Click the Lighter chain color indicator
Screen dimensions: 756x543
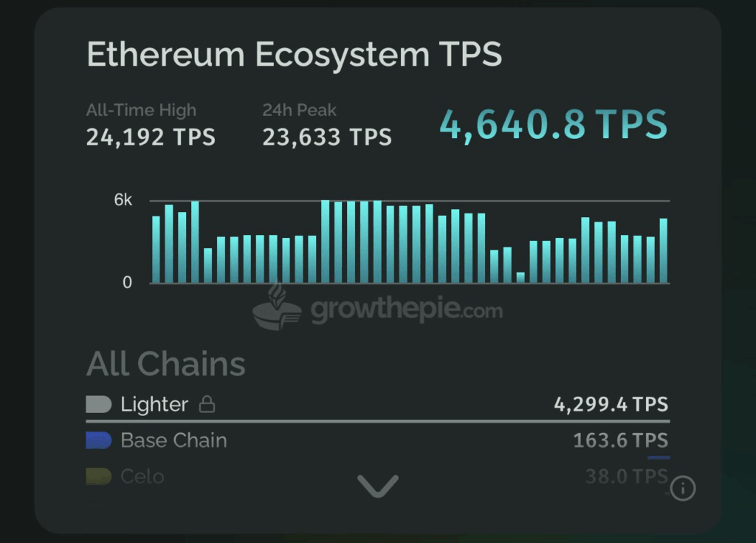point(99,403)
